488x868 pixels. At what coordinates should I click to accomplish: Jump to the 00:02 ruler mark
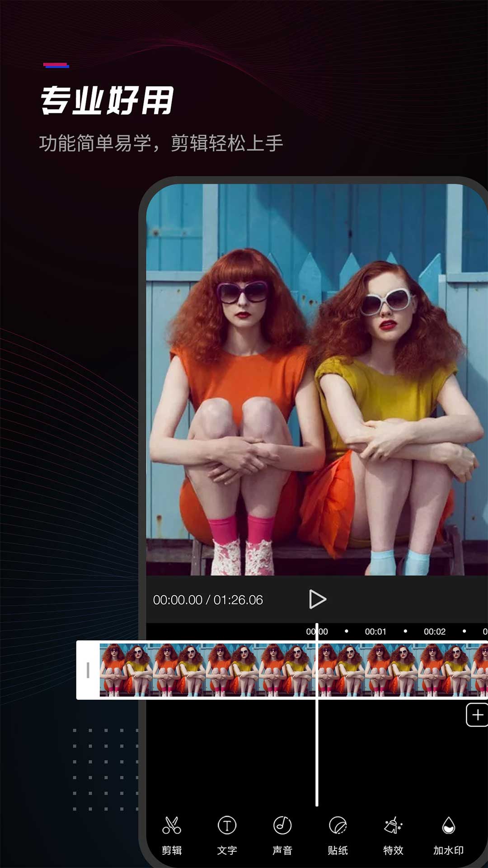pos(434,632)
